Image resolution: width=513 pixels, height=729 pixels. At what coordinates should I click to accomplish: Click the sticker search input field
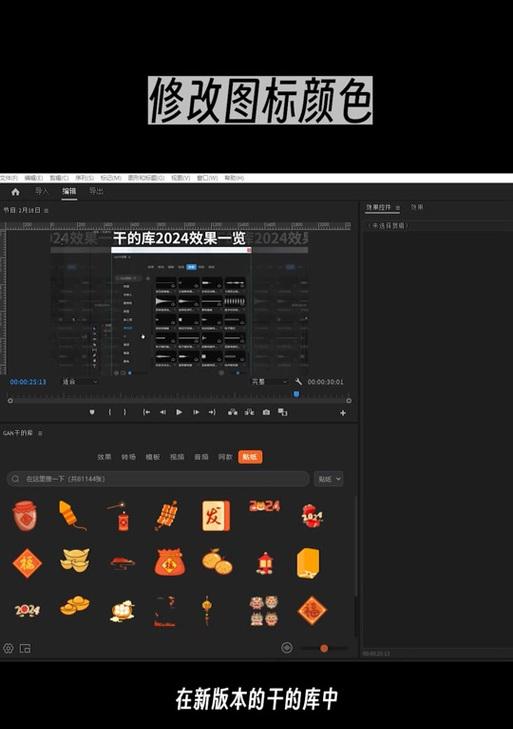tap(158, 479)
